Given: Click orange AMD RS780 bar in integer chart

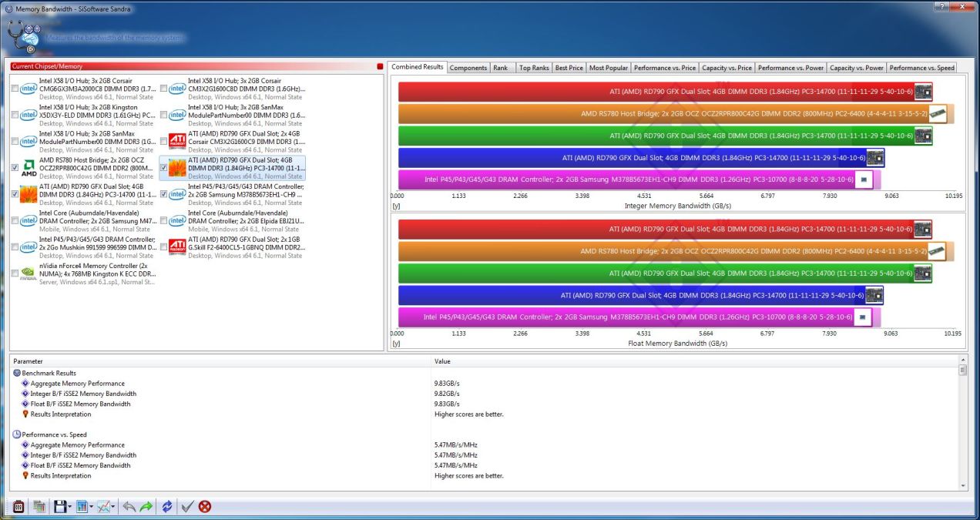Looking at the screenshot, I should coord(676,113).
